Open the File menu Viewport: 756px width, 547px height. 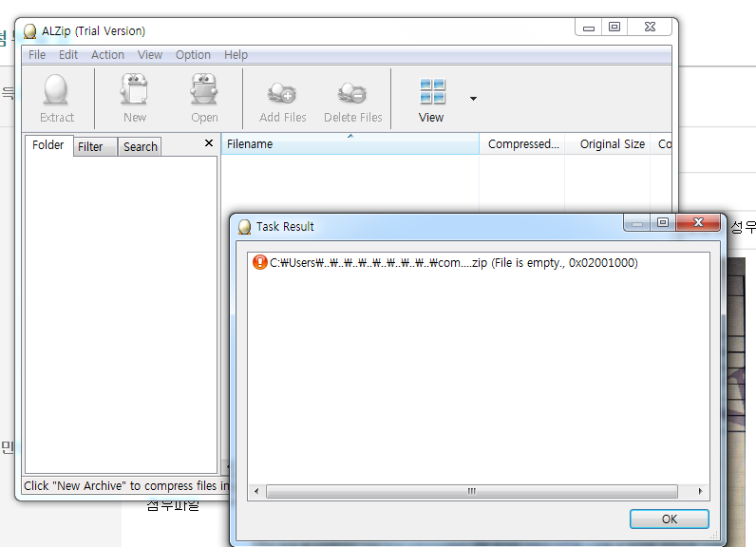coord(37,55)
